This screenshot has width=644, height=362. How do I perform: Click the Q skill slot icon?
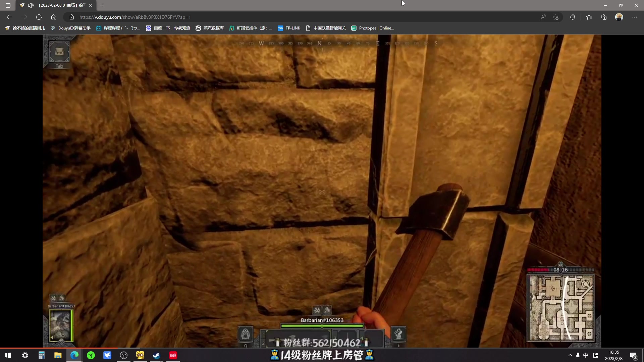tap(245, 334)
